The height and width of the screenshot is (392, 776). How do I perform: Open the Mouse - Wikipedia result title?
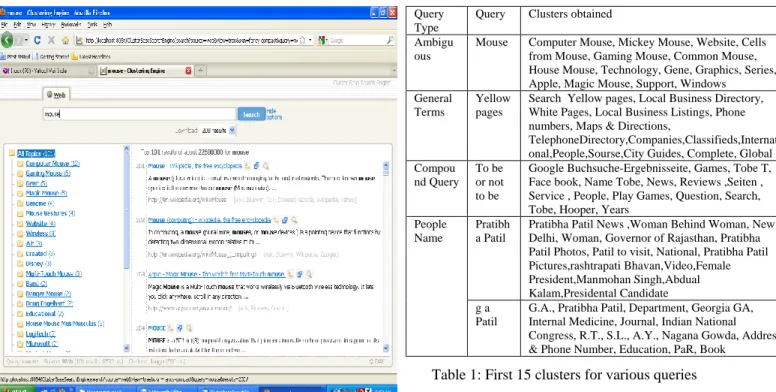click(x=195, y=166)
